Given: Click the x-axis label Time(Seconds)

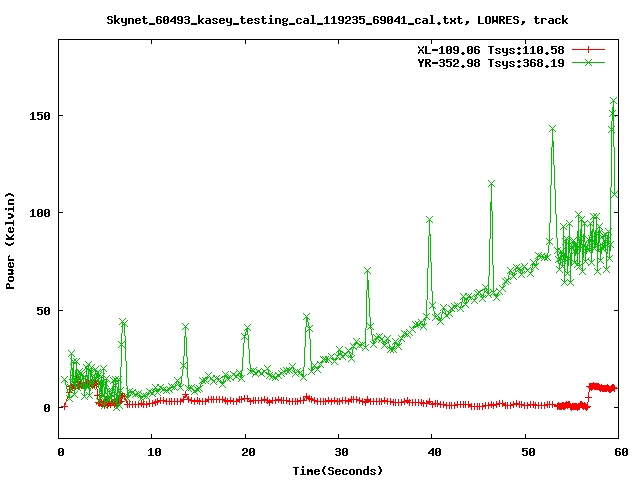Looking at the screenshot, I should coord(338,471).
